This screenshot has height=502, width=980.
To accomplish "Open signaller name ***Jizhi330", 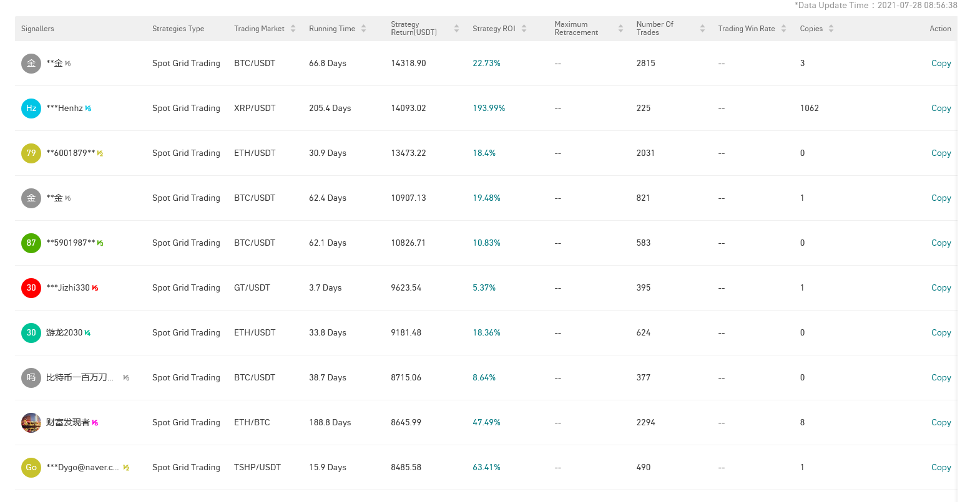I will 68,288.
